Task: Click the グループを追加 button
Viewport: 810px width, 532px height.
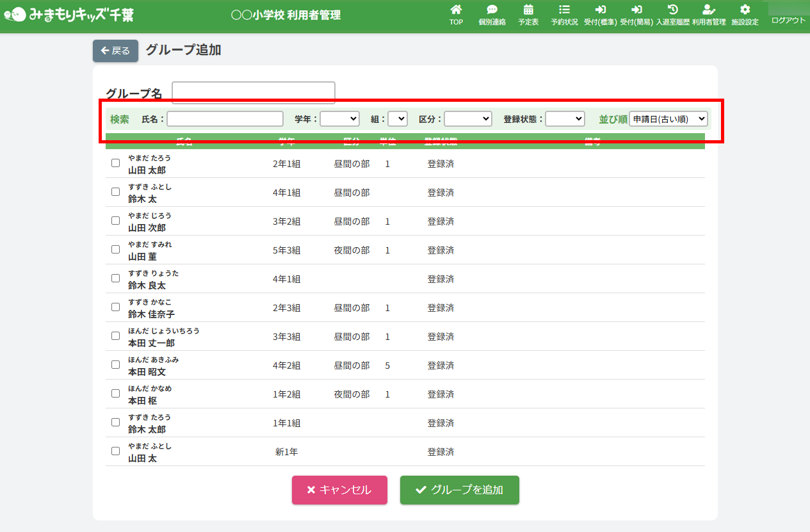Action: (x=459, y=490)
